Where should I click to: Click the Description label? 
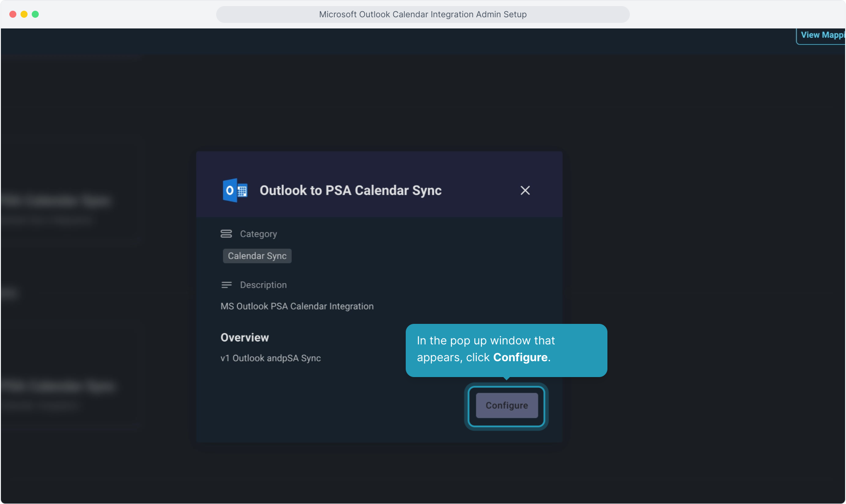[x=263, y=285]
